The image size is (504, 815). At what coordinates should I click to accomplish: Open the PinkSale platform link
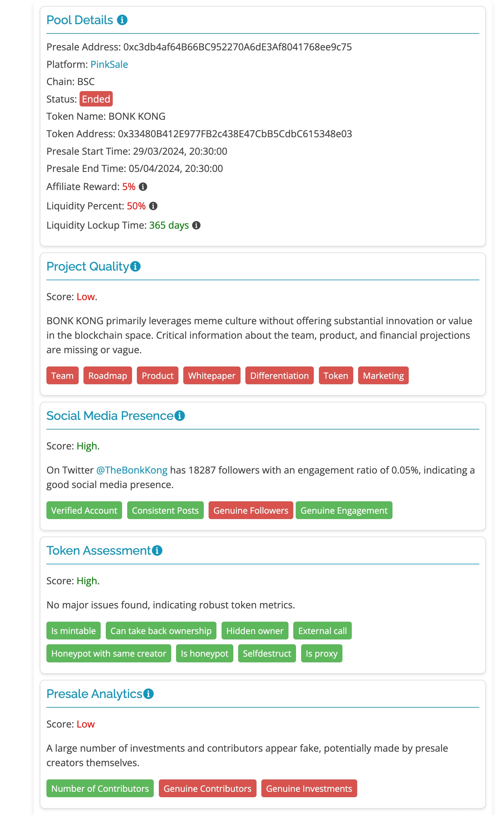coord(109,64)
